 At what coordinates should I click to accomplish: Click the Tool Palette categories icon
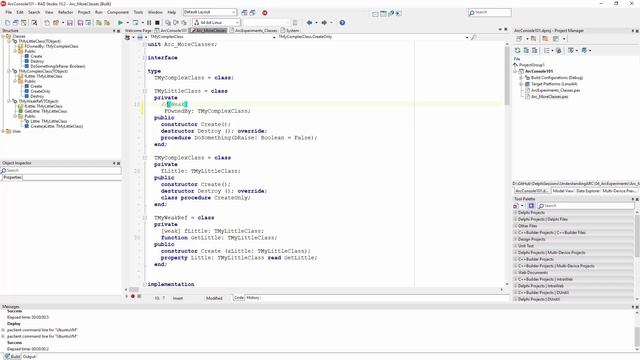[x=517, y=206]
